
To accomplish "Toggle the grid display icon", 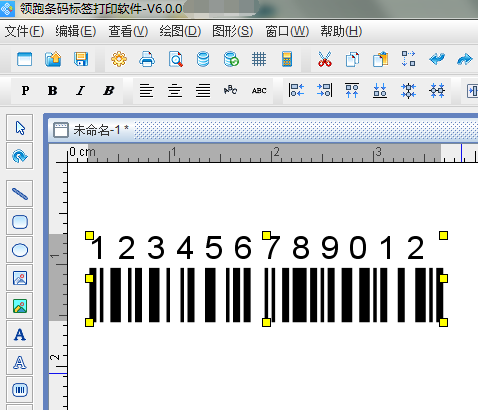I will (x=259, y=60).
